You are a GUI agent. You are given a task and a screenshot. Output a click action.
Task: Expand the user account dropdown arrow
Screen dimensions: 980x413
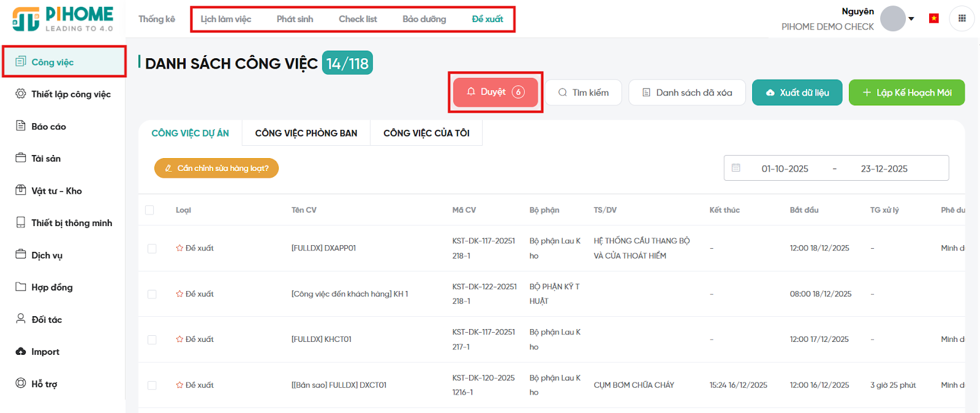911,18
